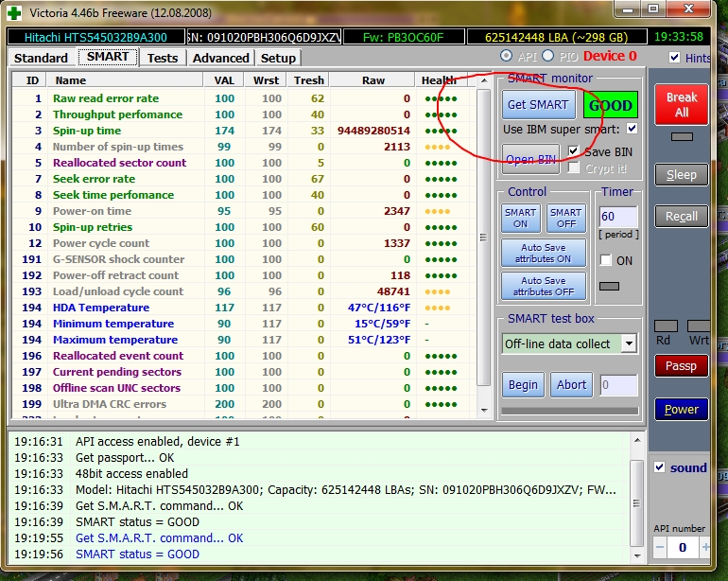Viewport: 728px width, 581px height.
Task: Click the SMART test progress bar
Action: pos(570,411)
